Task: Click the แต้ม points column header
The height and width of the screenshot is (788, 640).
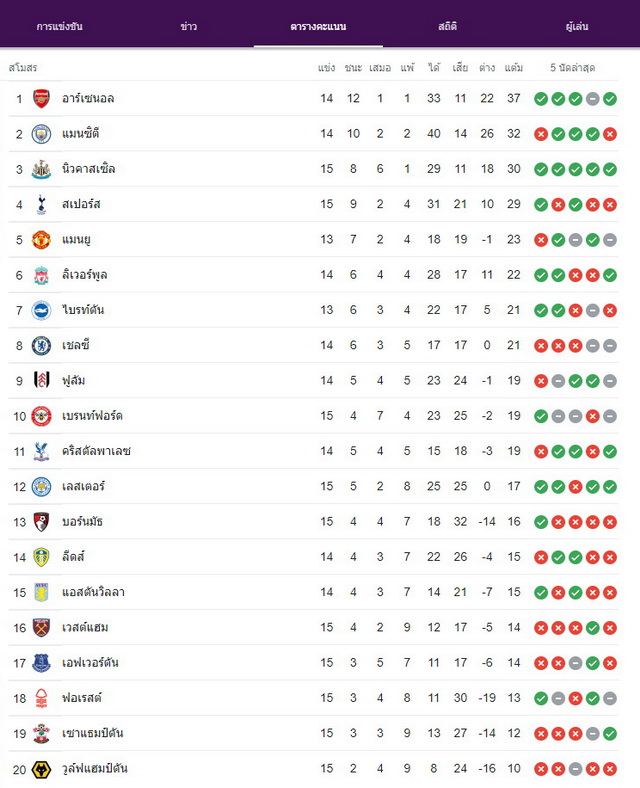Action: point(513,67)
